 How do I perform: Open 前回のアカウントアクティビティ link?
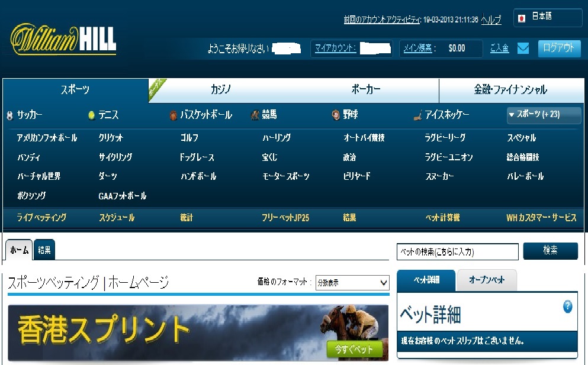click(383, 20)
